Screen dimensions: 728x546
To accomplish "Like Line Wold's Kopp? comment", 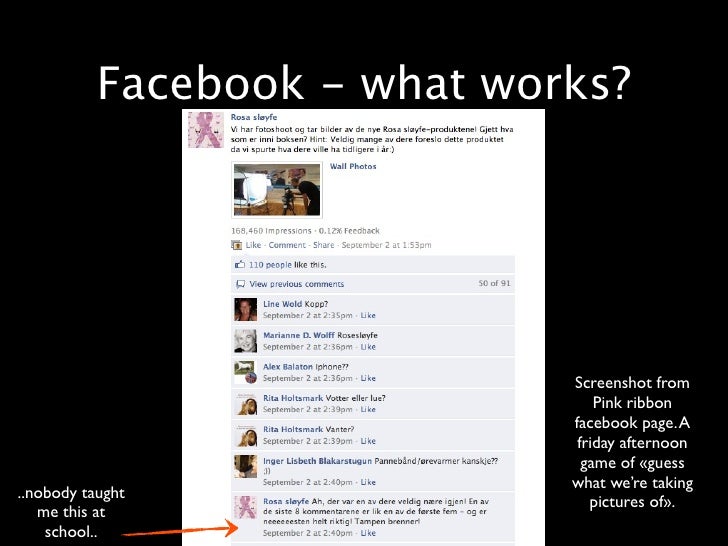I will (368, 315).
